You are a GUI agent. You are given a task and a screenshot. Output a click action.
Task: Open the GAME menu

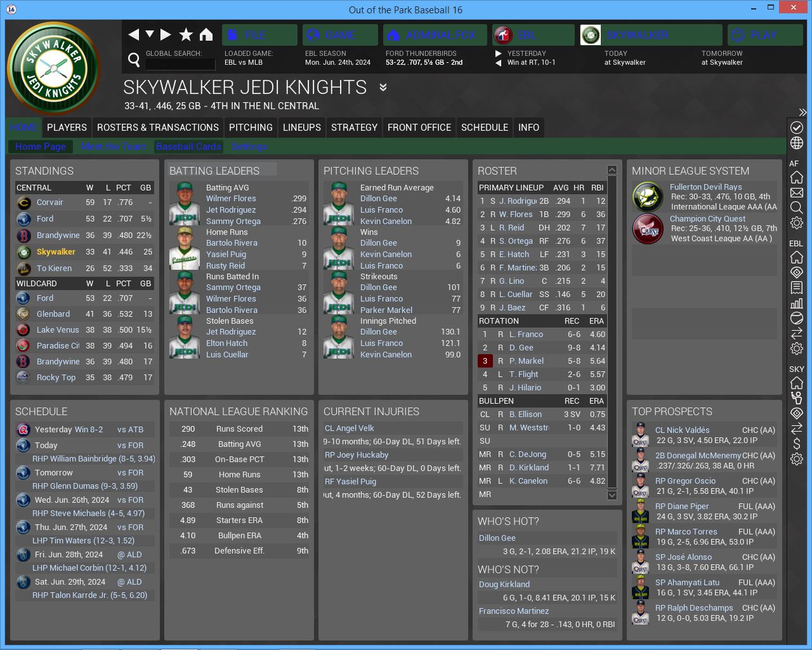pos(340,35)
